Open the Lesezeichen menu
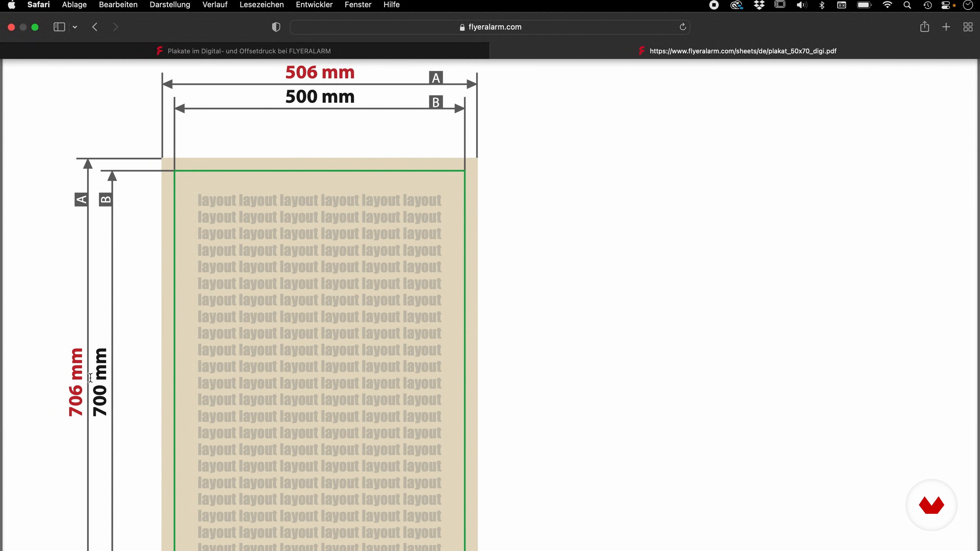 pyautogui.click(x=261, y=5)
